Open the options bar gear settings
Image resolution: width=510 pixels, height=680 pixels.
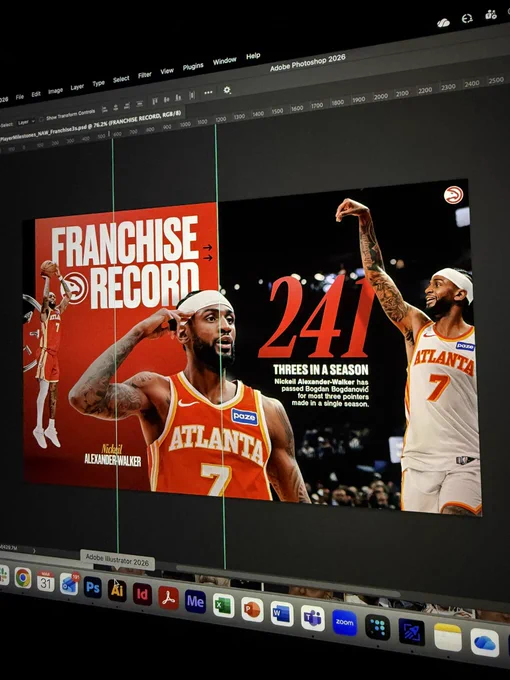pos(227,90)
